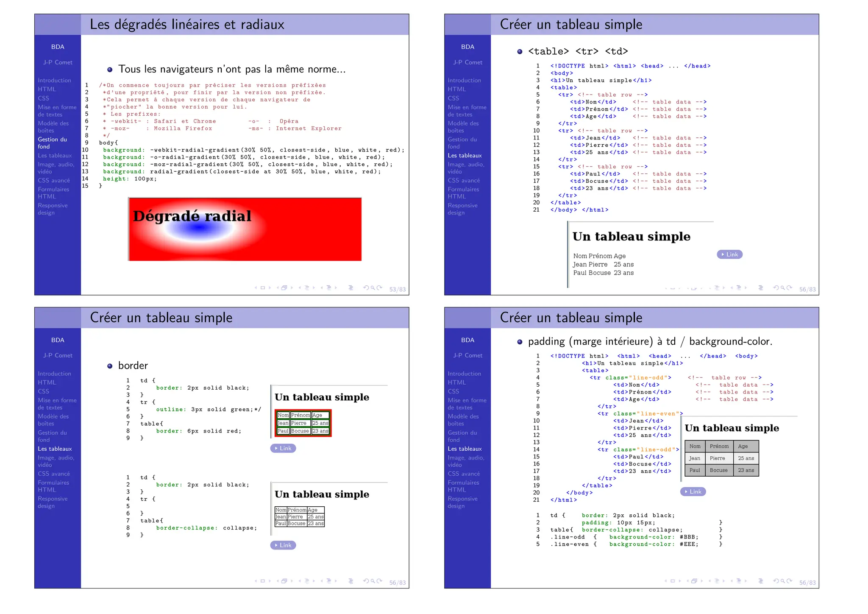Viewport: 868px width, 614px height.
Task: Select 'CSS avancé' in the padding slide sidebar
Action: coord(464,474)
